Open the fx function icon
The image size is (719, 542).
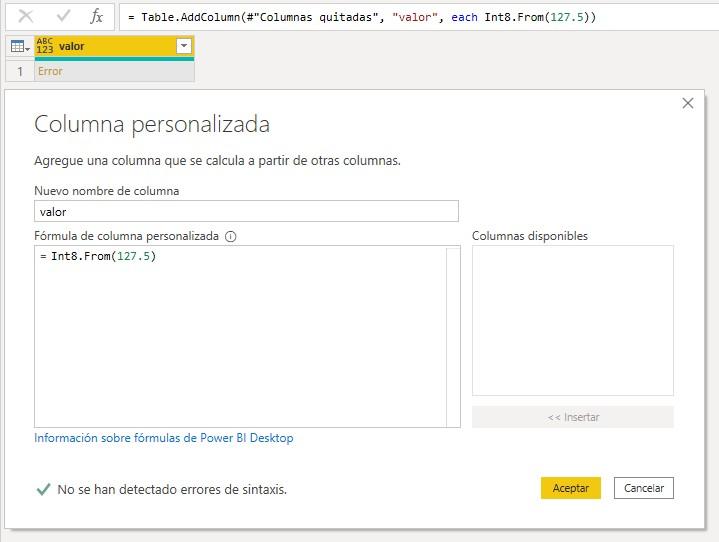(x=96, y=17)
